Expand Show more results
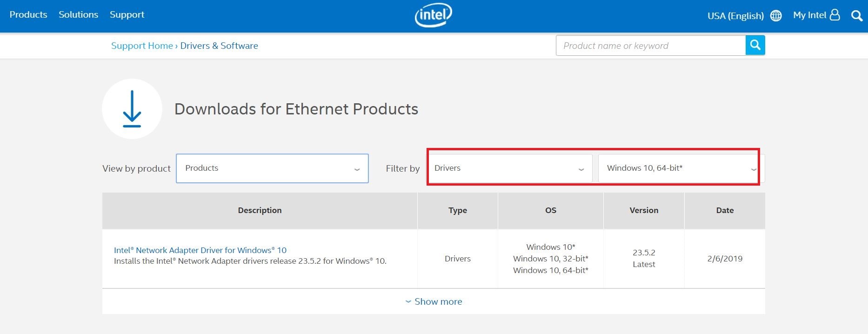This screenshot has width=868, height=334. [x=434, y=301]
